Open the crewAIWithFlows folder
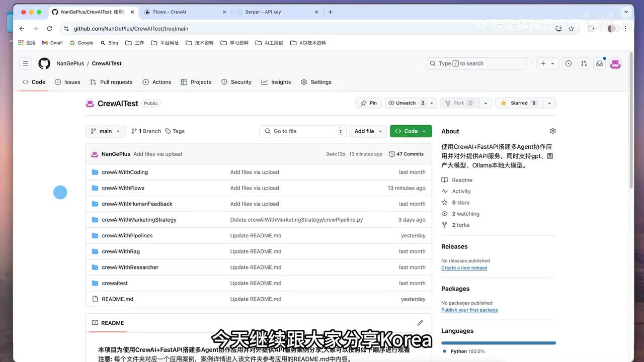This screenshot has height=362, width=644. pos(123,188)
